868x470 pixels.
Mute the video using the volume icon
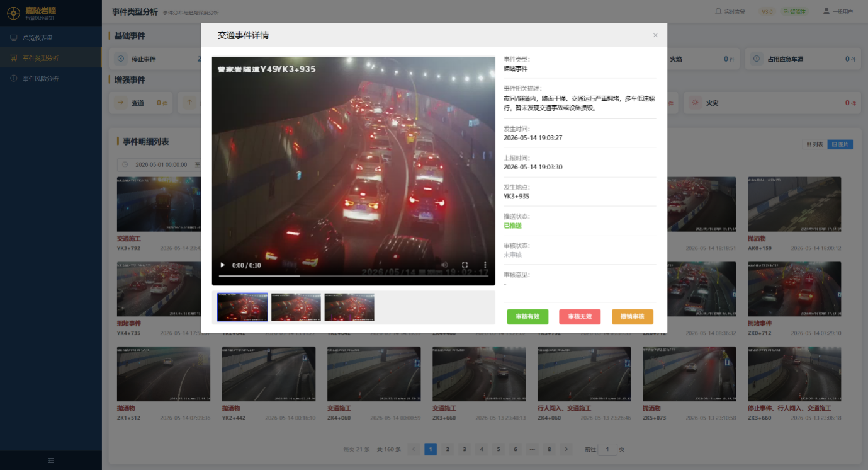click(444, 265)
